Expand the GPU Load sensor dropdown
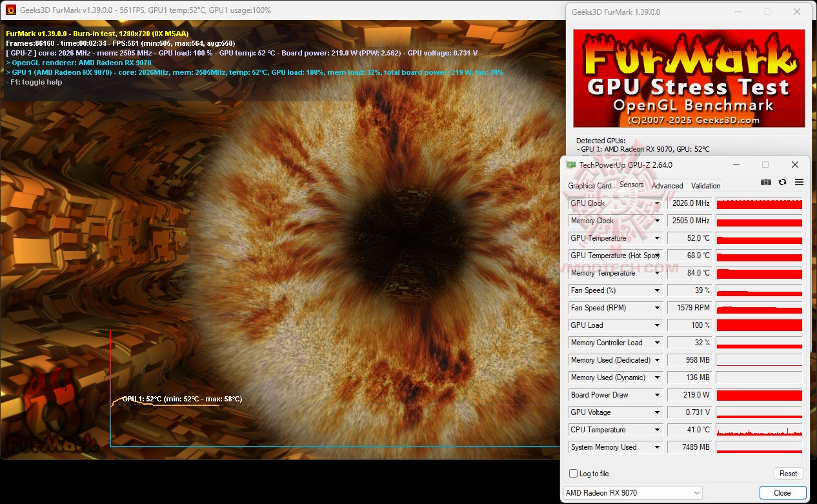The height and width of the screenshot is (504, 817). pos(657,325)
